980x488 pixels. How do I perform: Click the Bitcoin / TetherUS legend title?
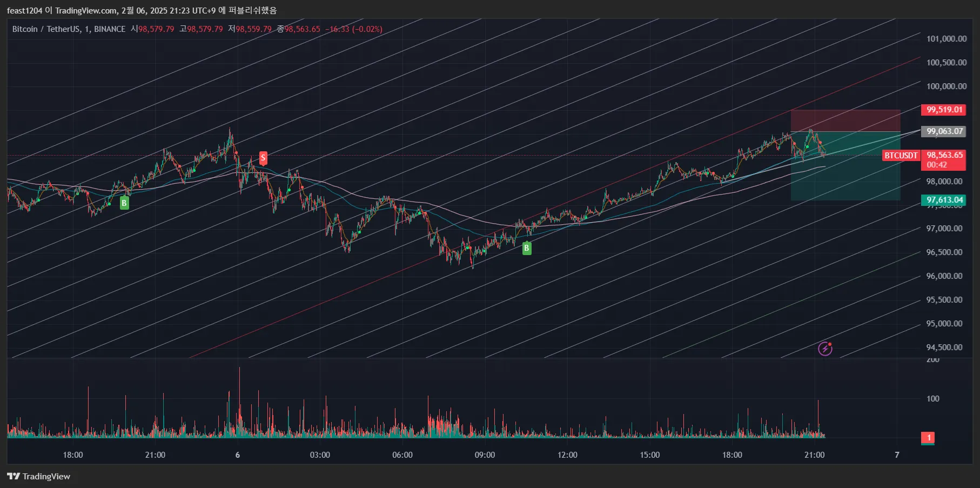[69, 29]
